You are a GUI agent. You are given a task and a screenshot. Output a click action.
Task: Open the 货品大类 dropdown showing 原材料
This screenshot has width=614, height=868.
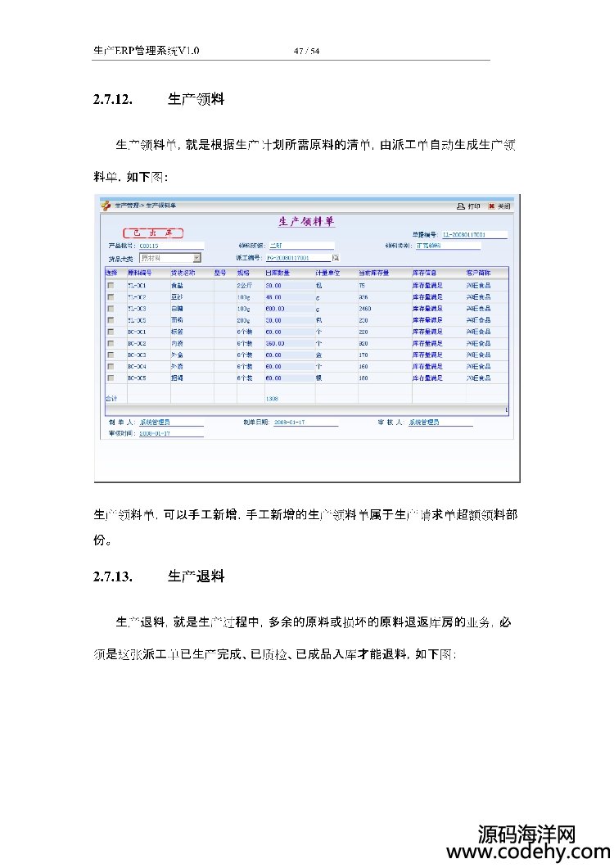169,258
